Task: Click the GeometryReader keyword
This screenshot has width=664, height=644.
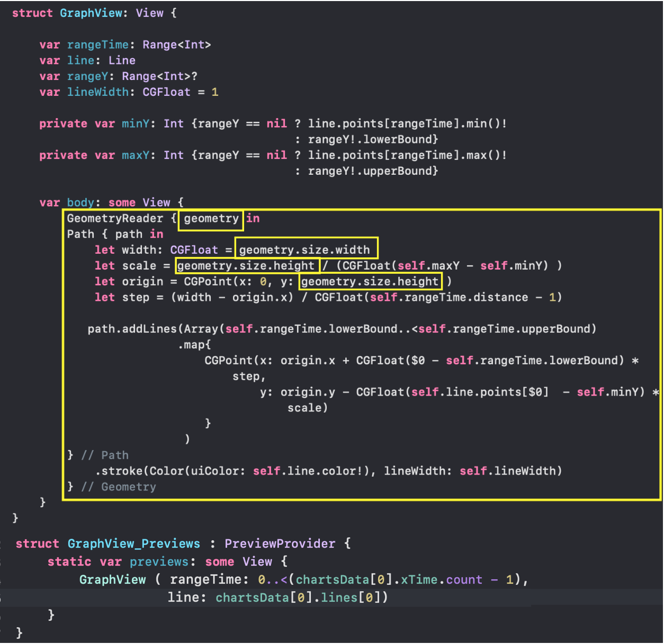Action: click(x=114, y=218)
